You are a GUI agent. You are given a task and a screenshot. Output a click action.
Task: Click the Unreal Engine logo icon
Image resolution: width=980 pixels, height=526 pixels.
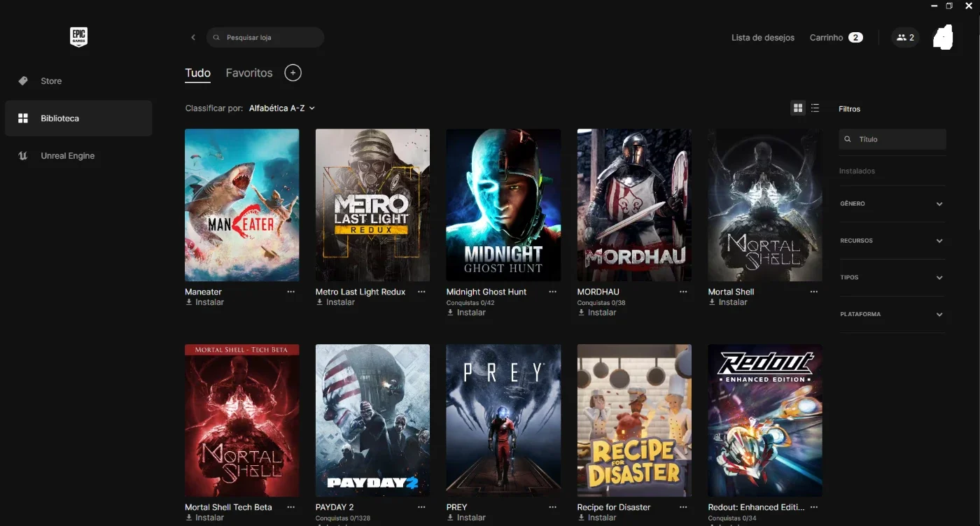(x=23, y=156)
